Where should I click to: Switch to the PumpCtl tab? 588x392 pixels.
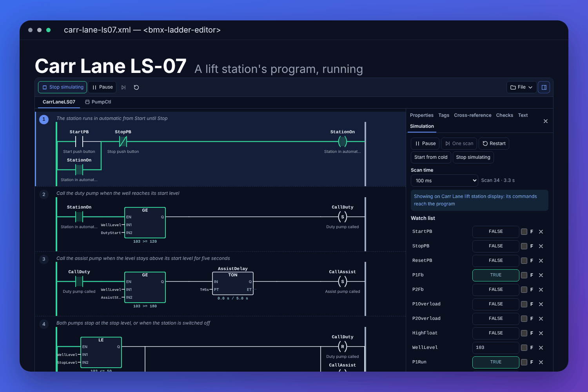click(x=98, y=102)
